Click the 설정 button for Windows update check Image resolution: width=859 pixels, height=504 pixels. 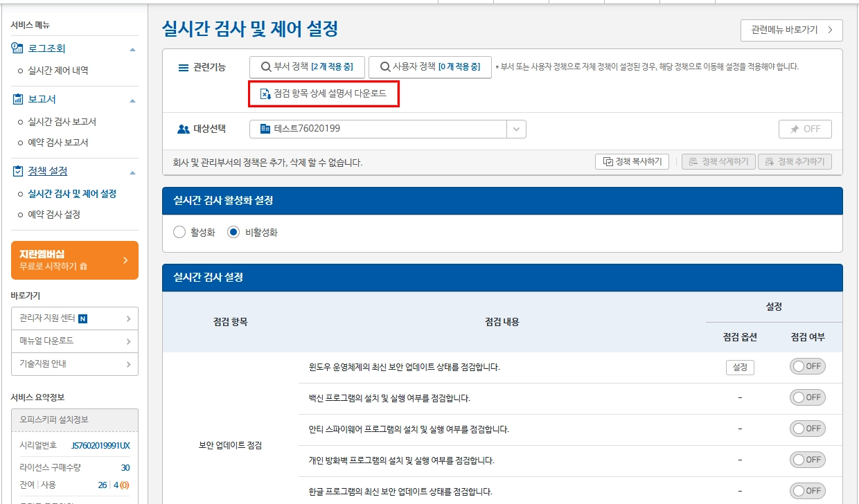pos(740,367)
